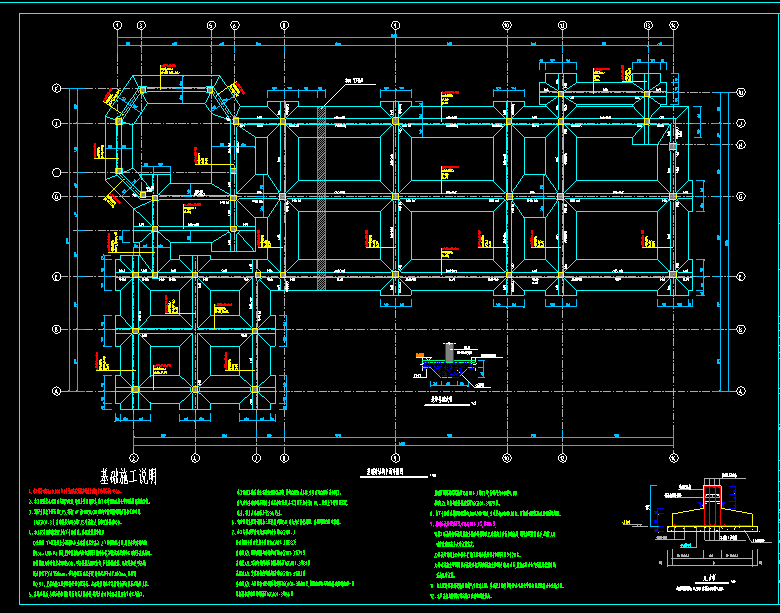The width and height of the screenshot is (780, 613).
Task: Click the white leader label above the hatched strip
Action: coord(354,80)
